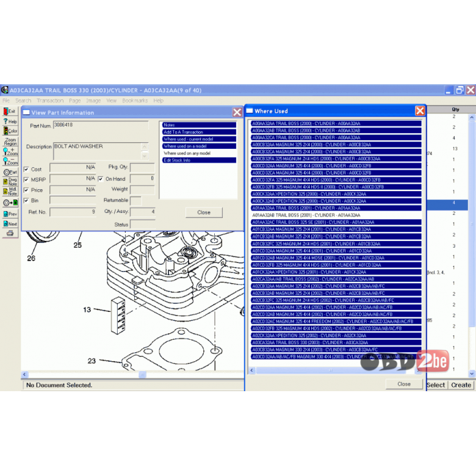Click the drawing horizontal scrollbar thumb
The image size is (476, 476).
coord(142,374)
